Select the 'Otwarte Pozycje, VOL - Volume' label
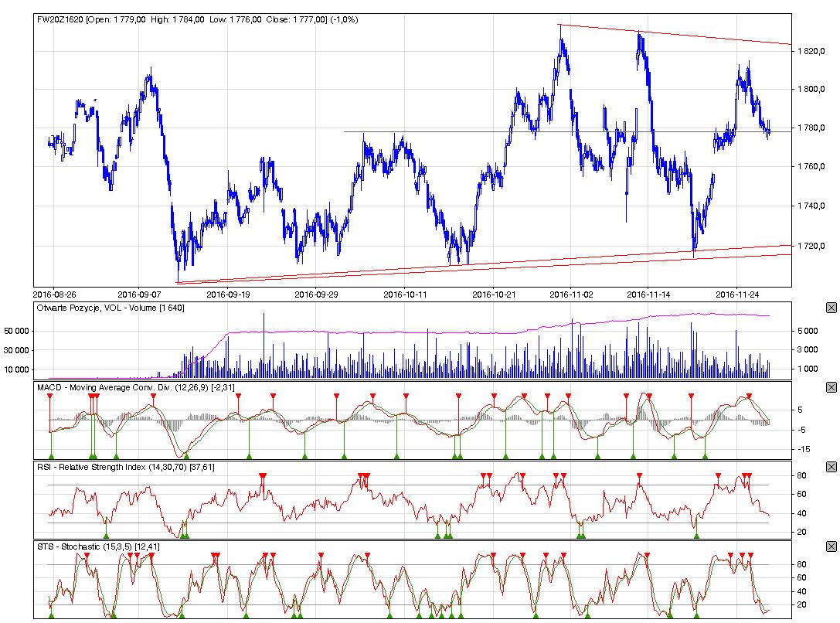This screenshot has height=623, width=840. [x=111, y=308]
